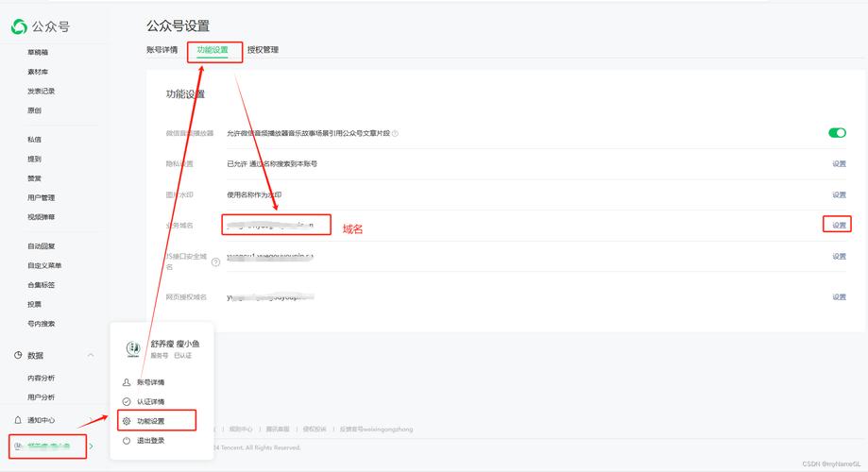868x472 pixels.
Task: Click the green 公众号 logo icon
Action: pos(19,26)
